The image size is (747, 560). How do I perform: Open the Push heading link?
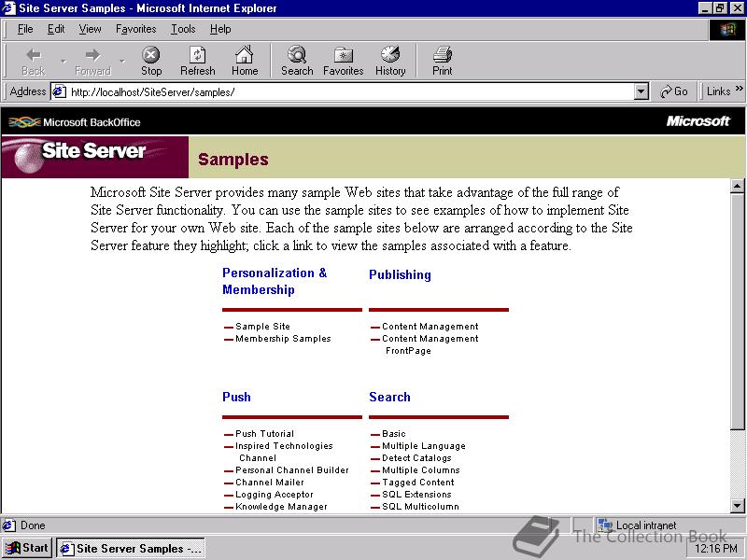236,397
